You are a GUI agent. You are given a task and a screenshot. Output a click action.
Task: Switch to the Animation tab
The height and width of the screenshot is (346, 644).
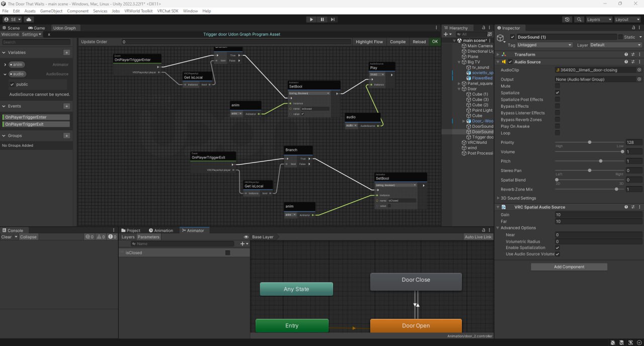tap(160, 230)
